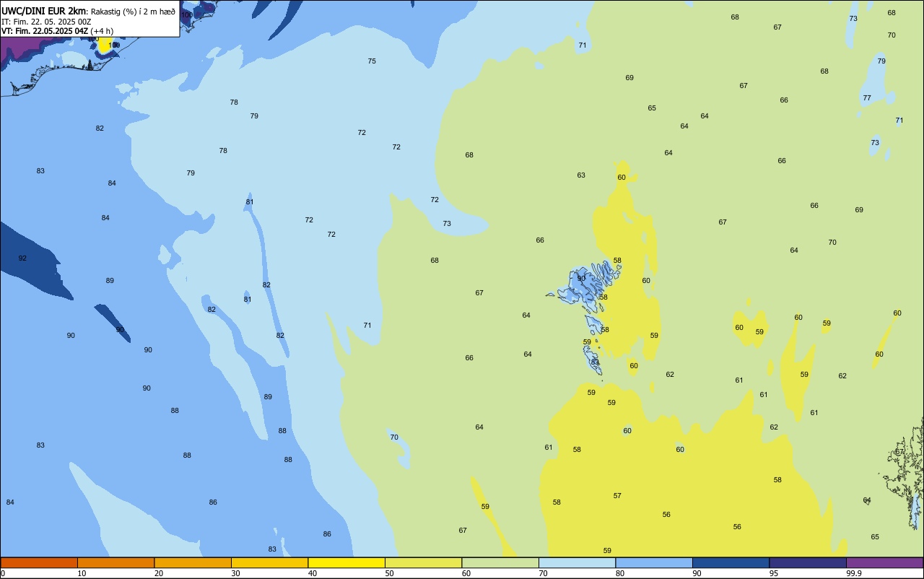
Task: Click the '99.9' tick label on legend
Action: tap(854, 573)
